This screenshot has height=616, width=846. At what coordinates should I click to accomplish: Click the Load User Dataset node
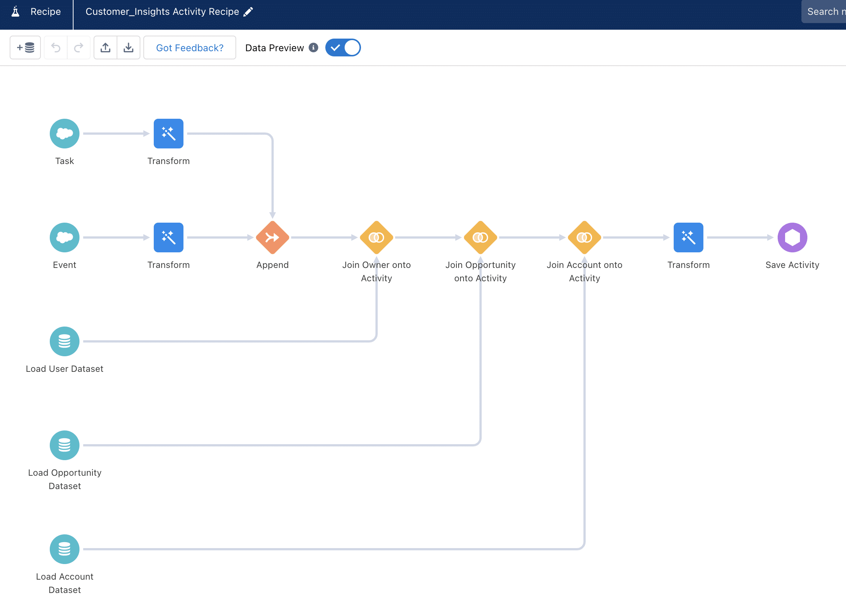65,341
